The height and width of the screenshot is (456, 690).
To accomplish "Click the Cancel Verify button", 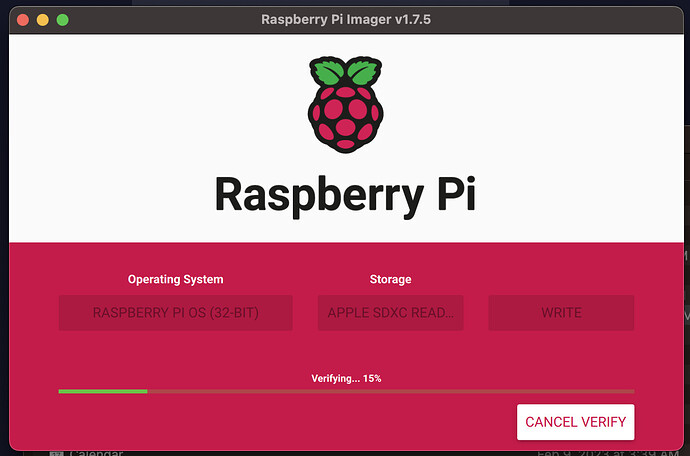I will pyautogui.click(x=576, y=422).
